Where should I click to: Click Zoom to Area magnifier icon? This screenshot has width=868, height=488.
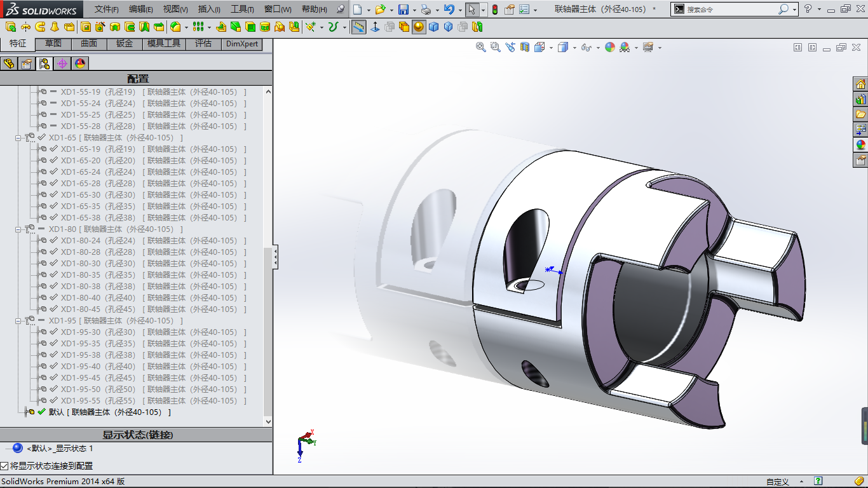click(496, 47)
